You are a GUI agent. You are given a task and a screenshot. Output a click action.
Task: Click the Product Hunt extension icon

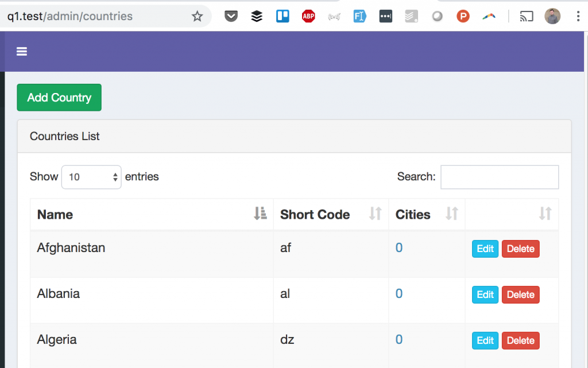coord(463,16)
